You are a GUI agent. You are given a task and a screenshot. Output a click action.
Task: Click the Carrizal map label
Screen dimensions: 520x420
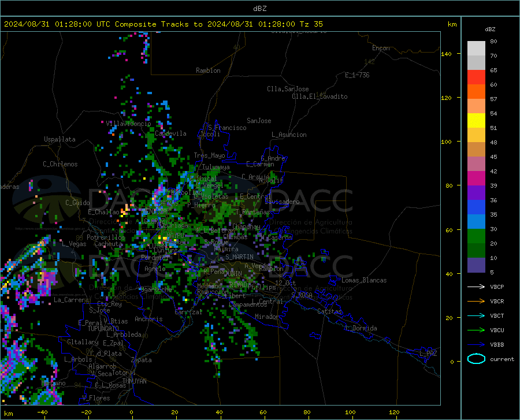click(x=188, y=312)
